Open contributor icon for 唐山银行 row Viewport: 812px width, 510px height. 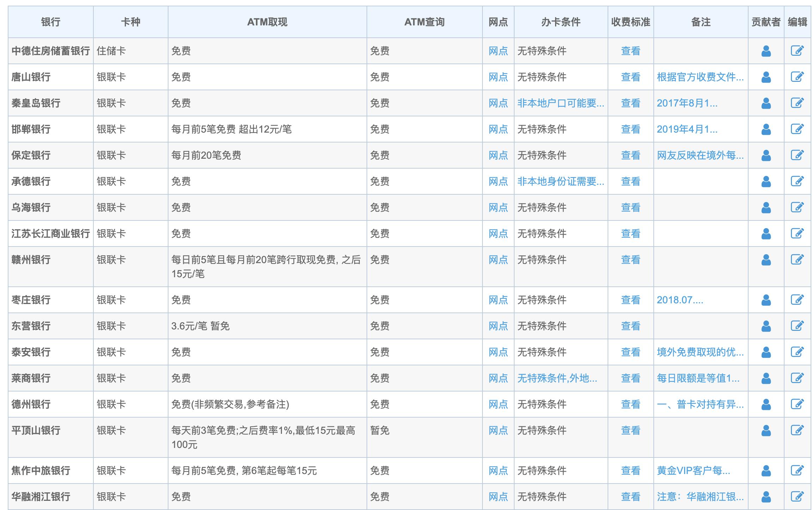[766, 77]
